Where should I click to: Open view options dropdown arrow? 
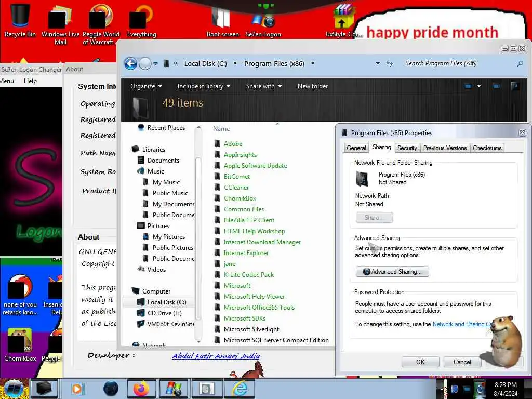click(479, 86)
